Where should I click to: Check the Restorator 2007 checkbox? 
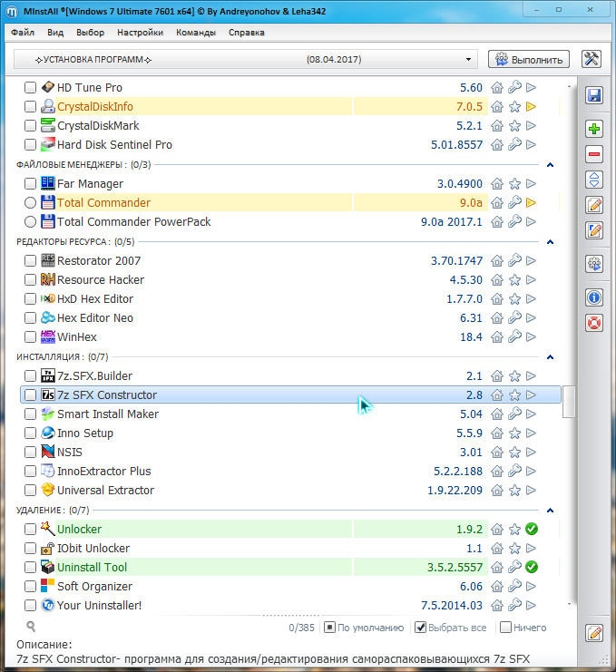coord(30,260)
